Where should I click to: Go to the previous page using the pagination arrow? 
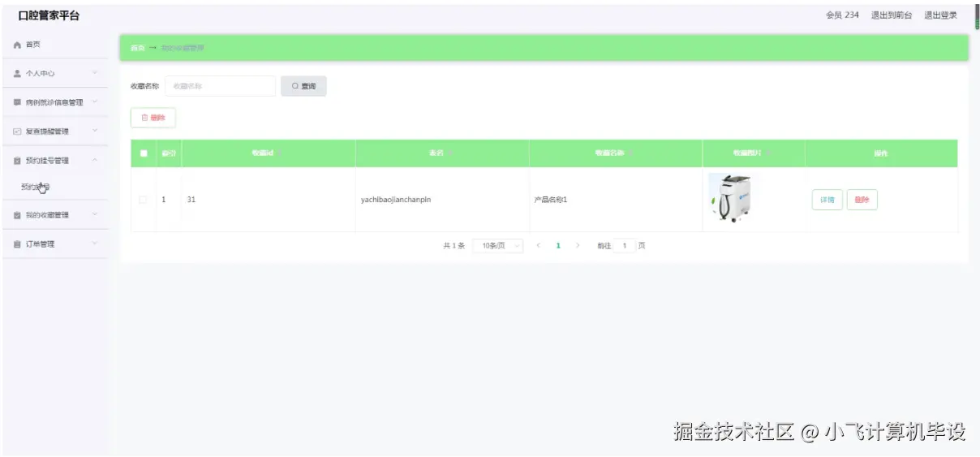click(539, 245)
